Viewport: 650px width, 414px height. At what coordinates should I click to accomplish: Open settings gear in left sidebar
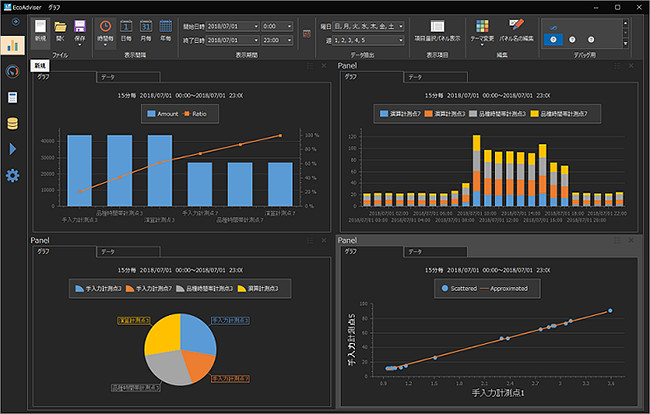click(13, 176)
